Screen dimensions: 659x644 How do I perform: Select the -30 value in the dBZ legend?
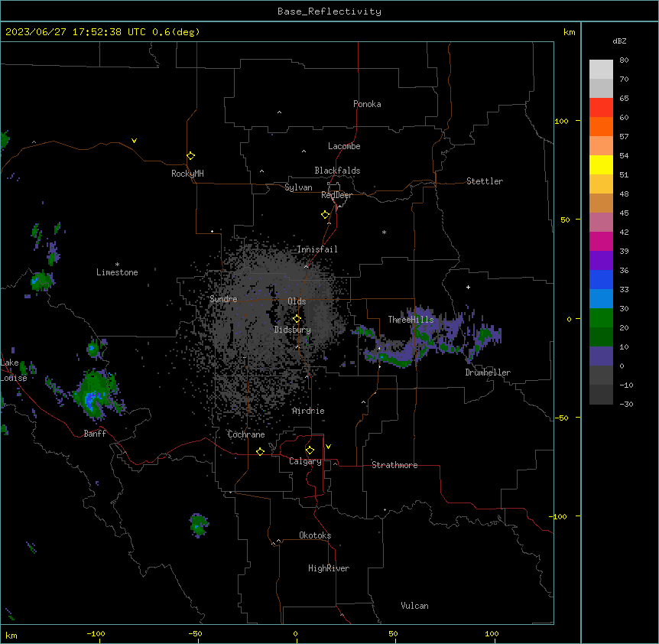pos(626,404)
